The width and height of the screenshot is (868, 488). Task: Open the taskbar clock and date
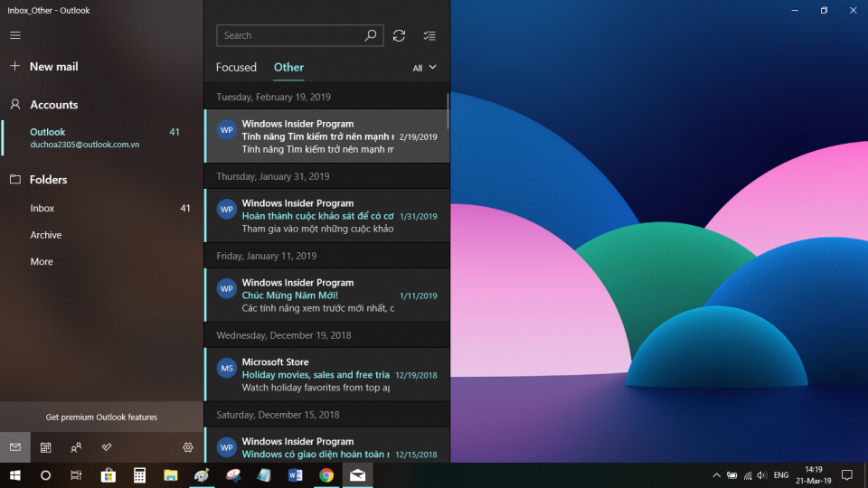coord(814,475)
